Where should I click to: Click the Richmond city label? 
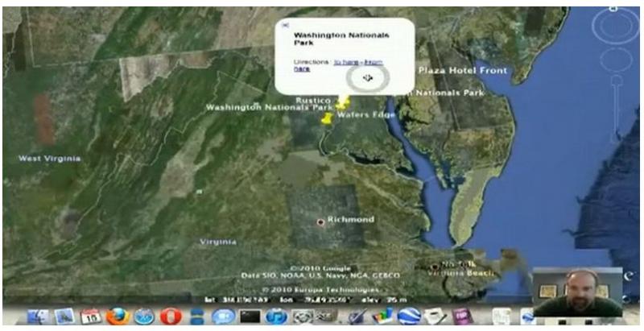point(351,219)
